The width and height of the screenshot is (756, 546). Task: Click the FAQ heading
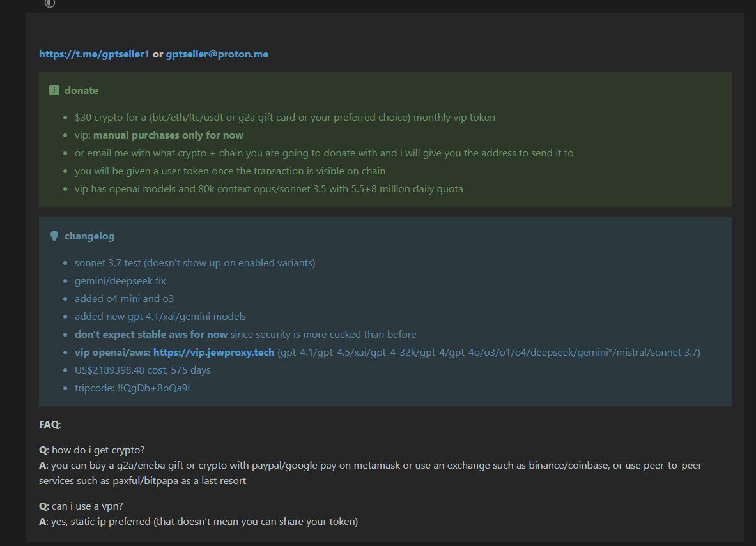50,425
